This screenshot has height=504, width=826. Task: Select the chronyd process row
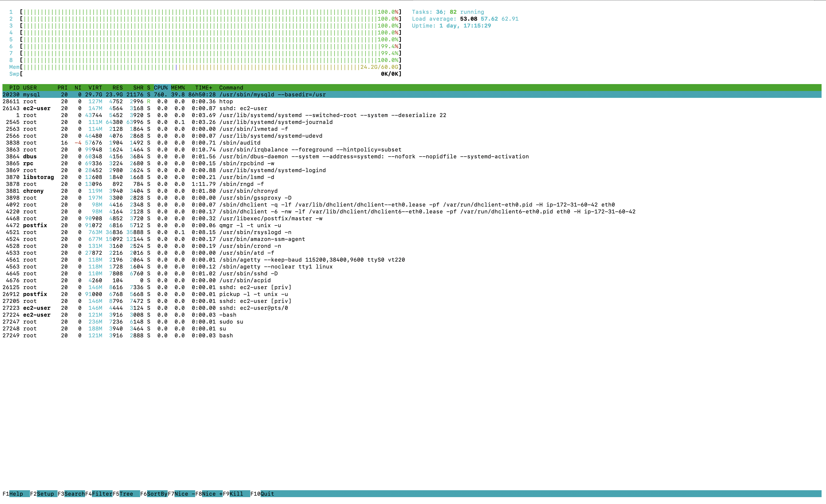pos(412,191)
